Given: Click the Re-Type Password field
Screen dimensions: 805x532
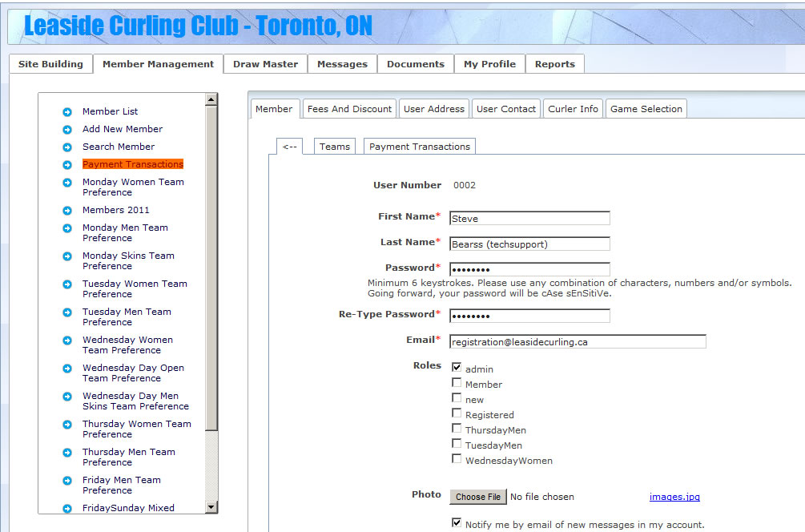Looking at the screenshot, I should click(529, 316).
